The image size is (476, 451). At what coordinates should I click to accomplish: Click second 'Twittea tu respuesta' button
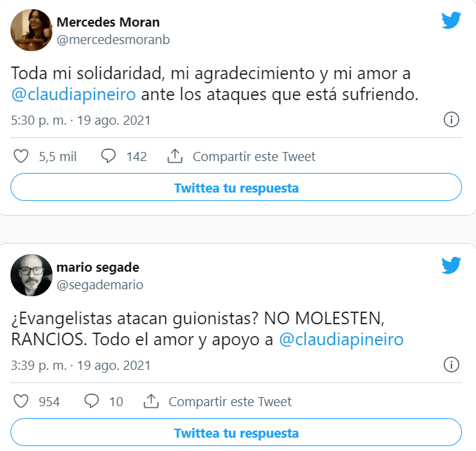pos(236,433)
